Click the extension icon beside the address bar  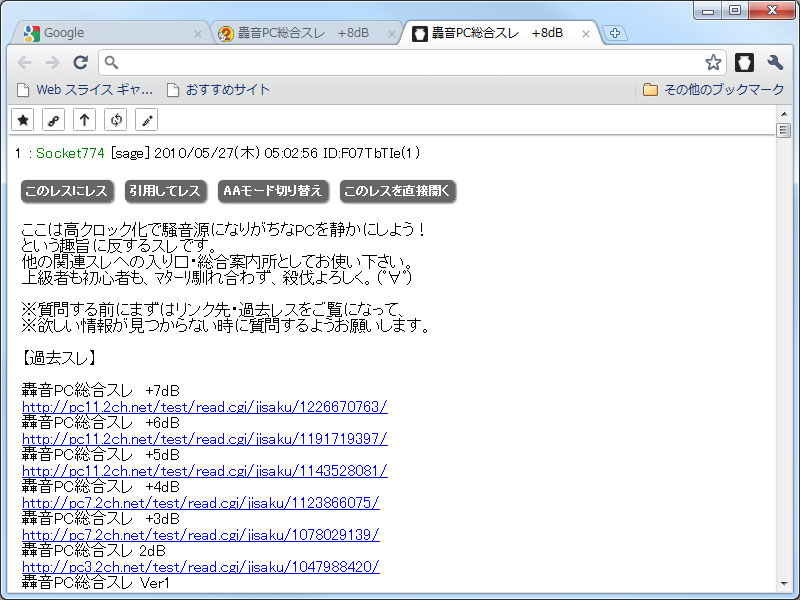[744, 62]
